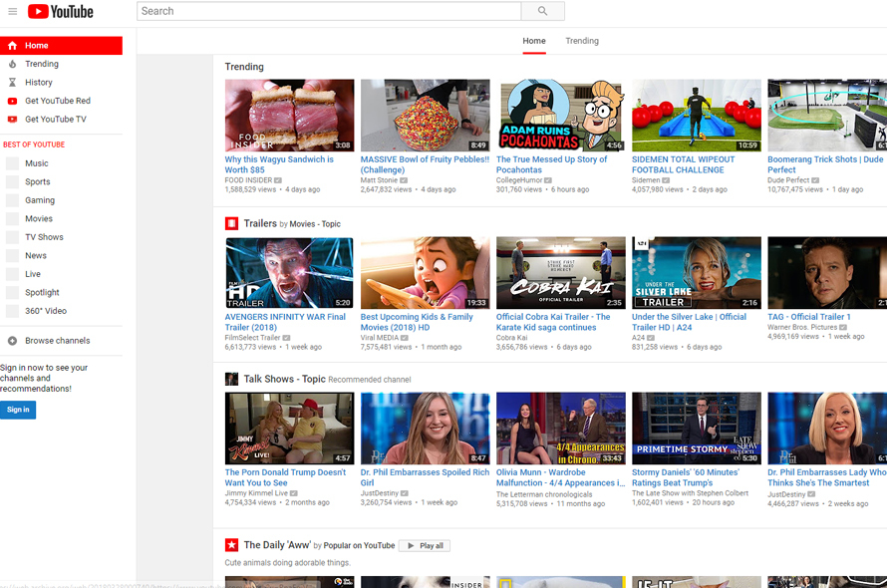Go to Gaming in Best of YouTube
Viewport: 887px width, 588px height.
40,200
